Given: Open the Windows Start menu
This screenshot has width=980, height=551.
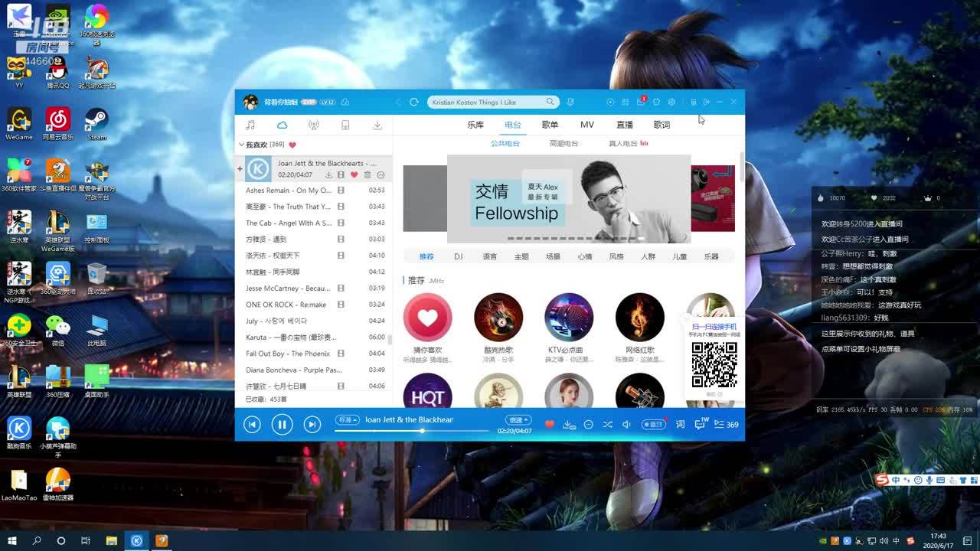Looking at the screenshot, I should tap(12, 540).
